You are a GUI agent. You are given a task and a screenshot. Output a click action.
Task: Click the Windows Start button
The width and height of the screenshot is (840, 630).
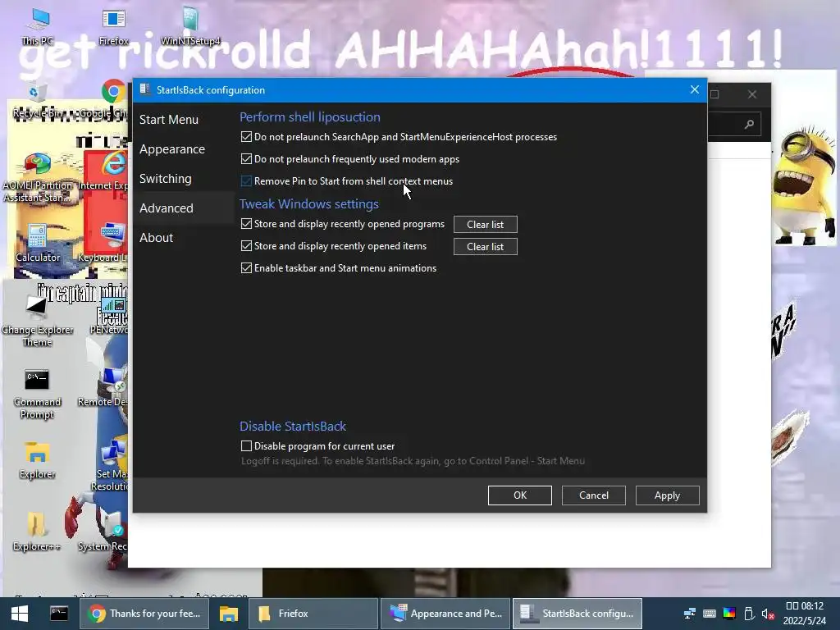20,614
